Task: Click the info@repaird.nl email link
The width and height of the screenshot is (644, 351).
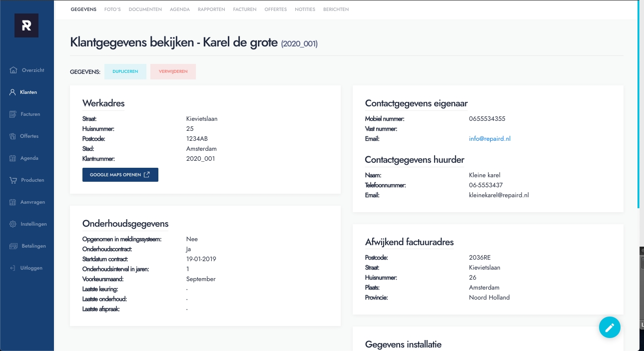Action: [489, 139]
